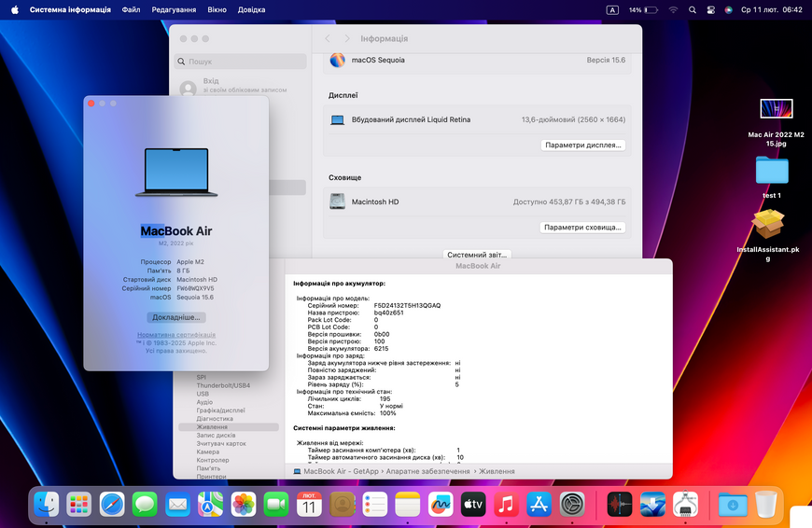Select Thunderbolt/USB4 in the report sidebar
Viewport: 812px width, 528px height.
(x=223, y=385)
